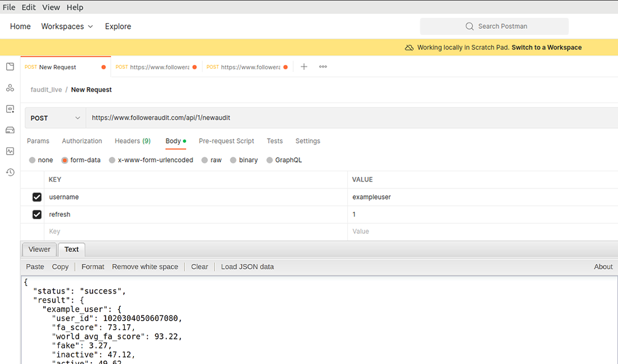The width and height of the screenshot is (618, 364).
Task: Switch to the Authorization tab
Action: [x=82, y=141]
